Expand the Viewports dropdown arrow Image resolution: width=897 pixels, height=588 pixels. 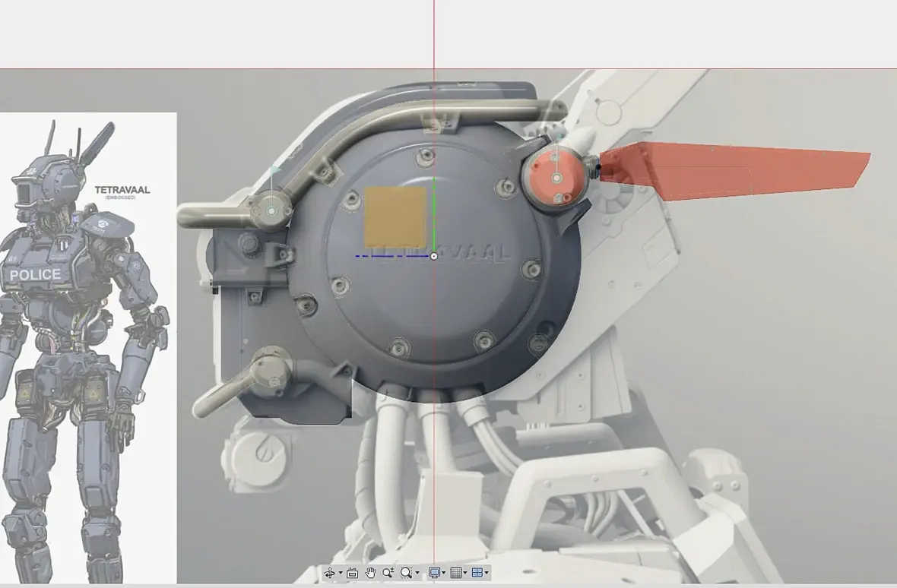(x=487, y=573)
